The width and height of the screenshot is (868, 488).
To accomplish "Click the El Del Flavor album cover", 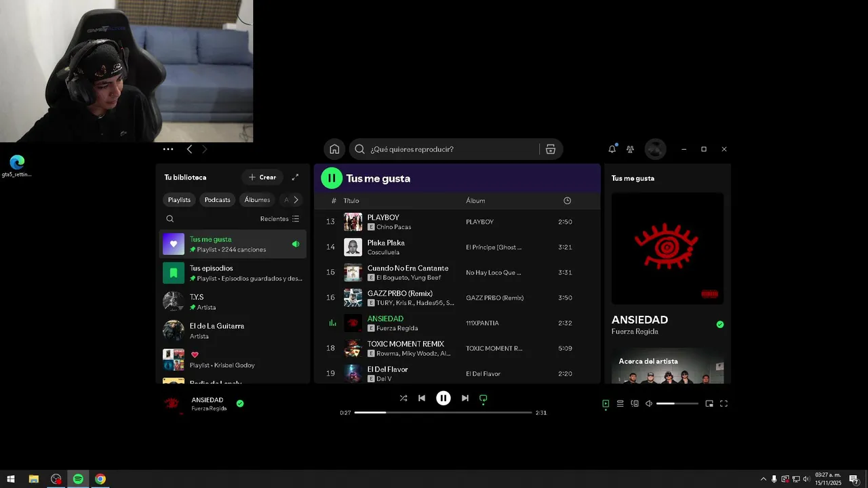I will click(353, 373).
